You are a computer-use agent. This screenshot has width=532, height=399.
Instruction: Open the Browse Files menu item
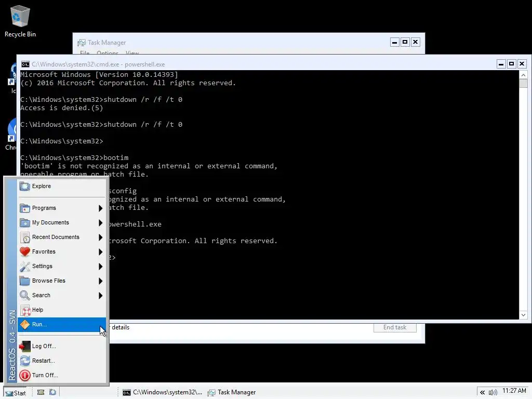[62, 281]
